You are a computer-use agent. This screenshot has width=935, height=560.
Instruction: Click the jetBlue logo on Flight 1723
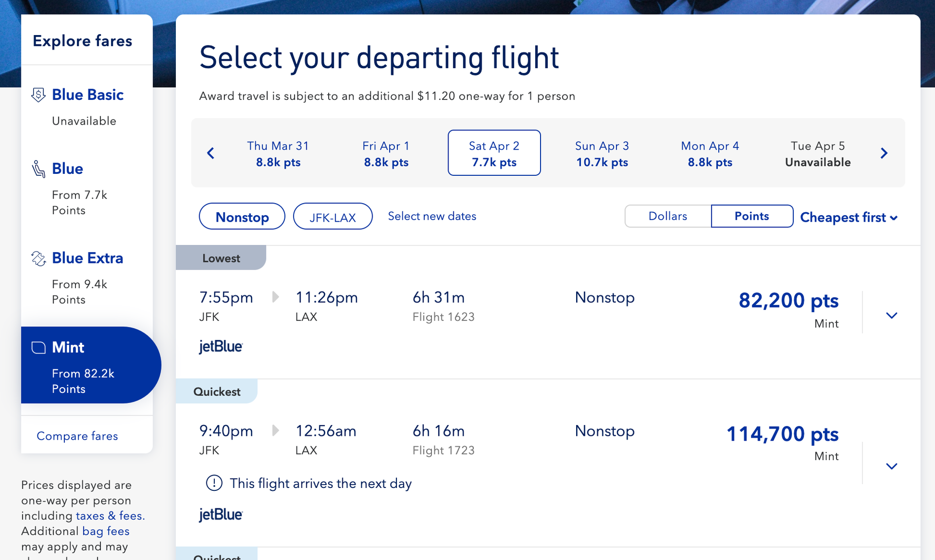pos(221,515)
